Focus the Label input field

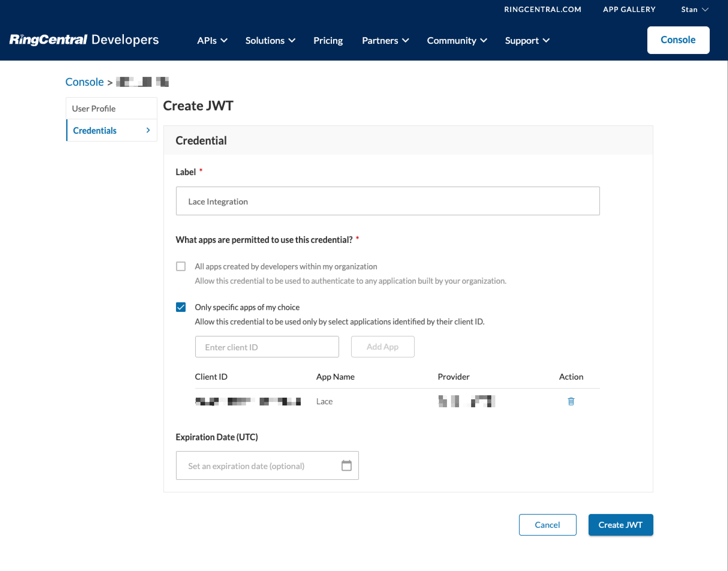tap(388, 201)
